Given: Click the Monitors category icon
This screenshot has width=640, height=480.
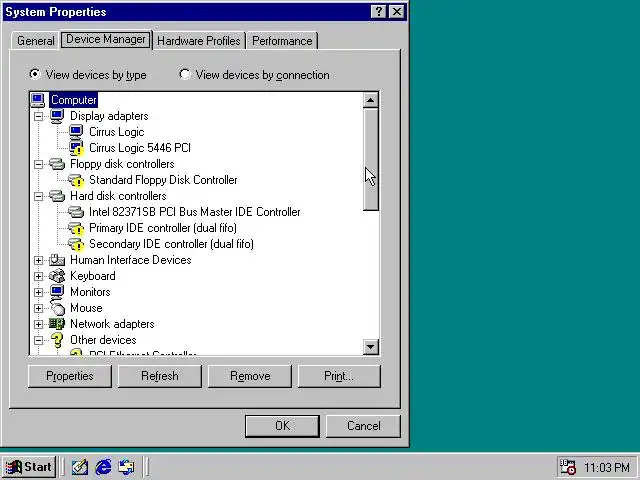Looking at the screenshot, I should coord(57,292).
